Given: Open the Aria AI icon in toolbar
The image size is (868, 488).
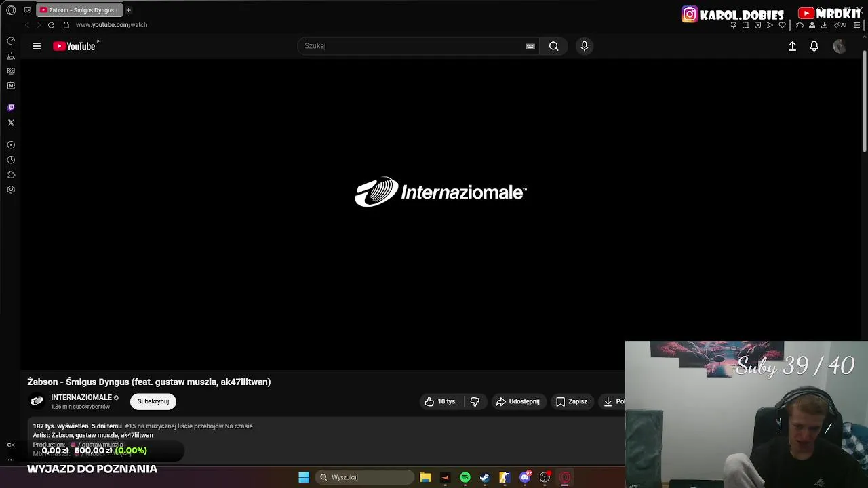Looking at the screenshot, I should 840,25.
